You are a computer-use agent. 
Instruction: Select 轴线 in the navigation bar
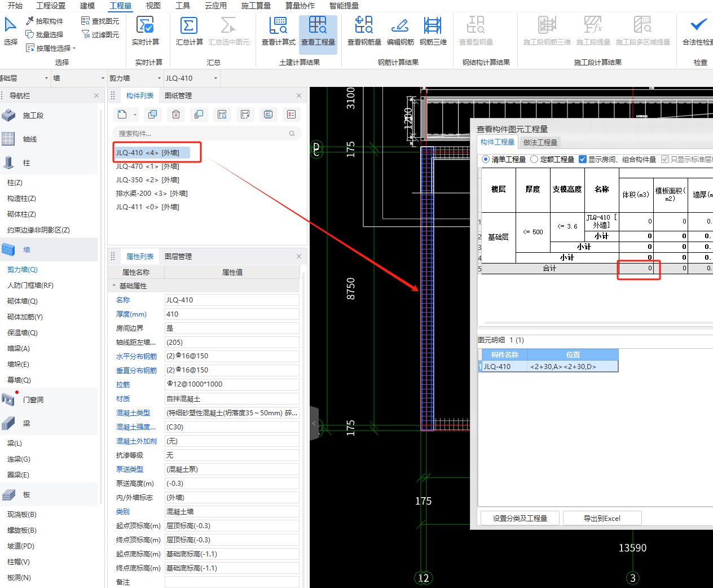coord(50,139)
